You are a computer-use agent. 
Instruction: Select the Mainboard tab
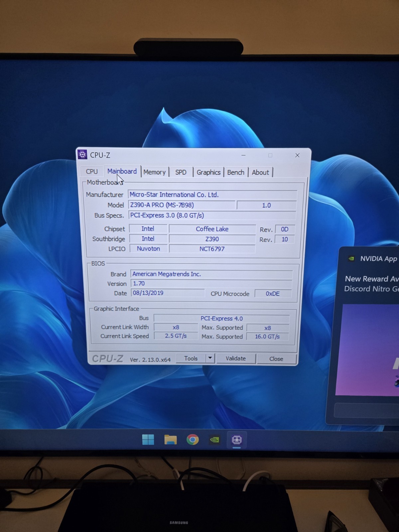coord(122,171)
